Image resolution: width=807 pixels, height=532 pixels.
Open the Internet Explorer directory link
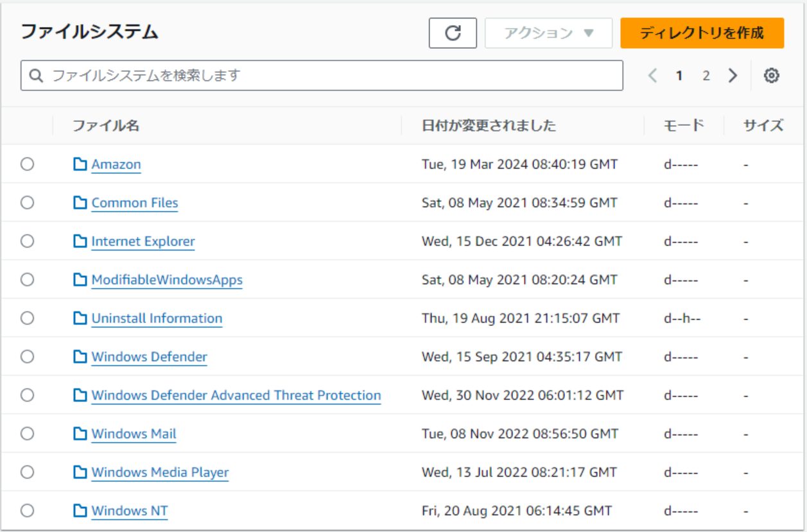[143, 241]
